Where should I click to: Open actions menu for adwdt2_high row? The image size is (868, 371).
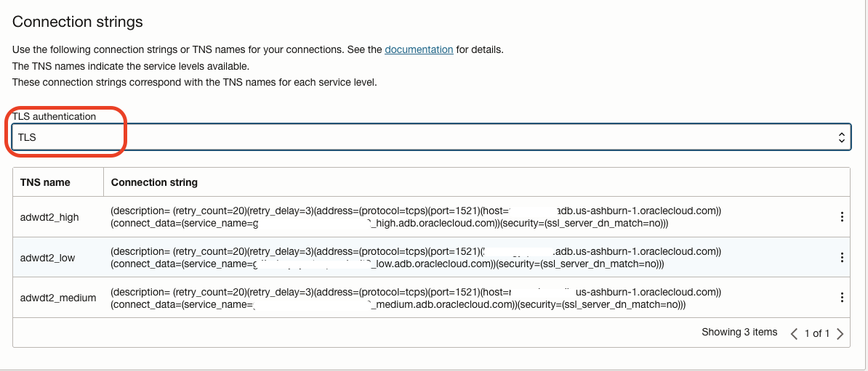click(842, 217)
